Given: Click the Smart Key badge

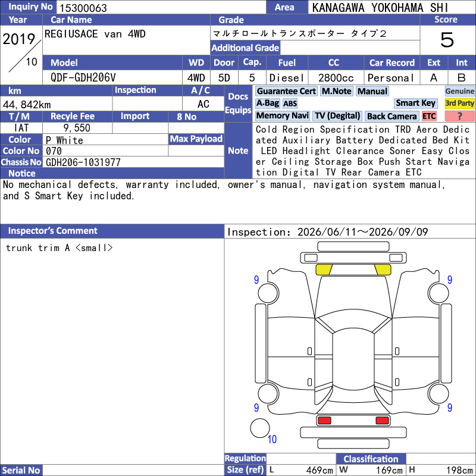Looking at the screenshot, I should pos(415,103).
